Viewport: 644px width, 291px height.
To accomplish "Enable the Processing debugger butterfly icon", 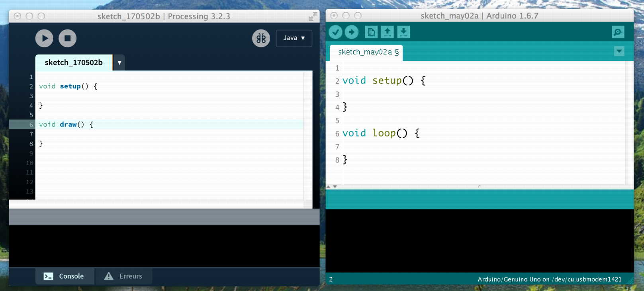I will (x=261, y=38).
